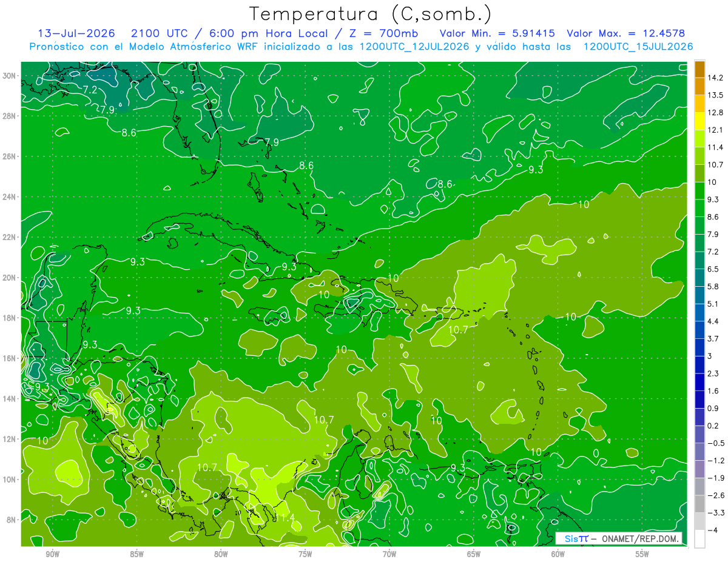The width and height of the screenshot is (728, 562).
Task: Click the 7.2 contour label on the map
Action: (x=90, y=90)
